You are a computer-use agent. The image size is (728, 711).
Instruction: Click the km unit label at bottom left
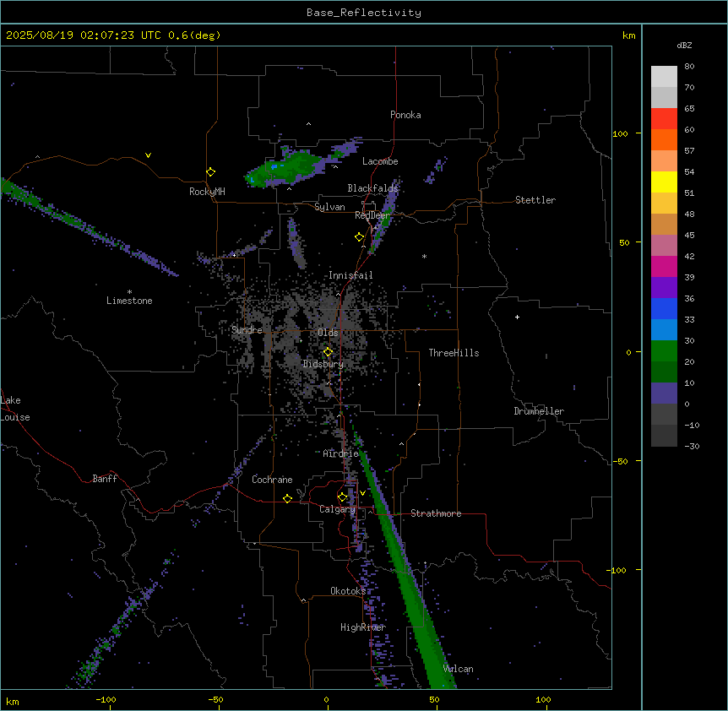pyautogui.click(x=12, y=701)
